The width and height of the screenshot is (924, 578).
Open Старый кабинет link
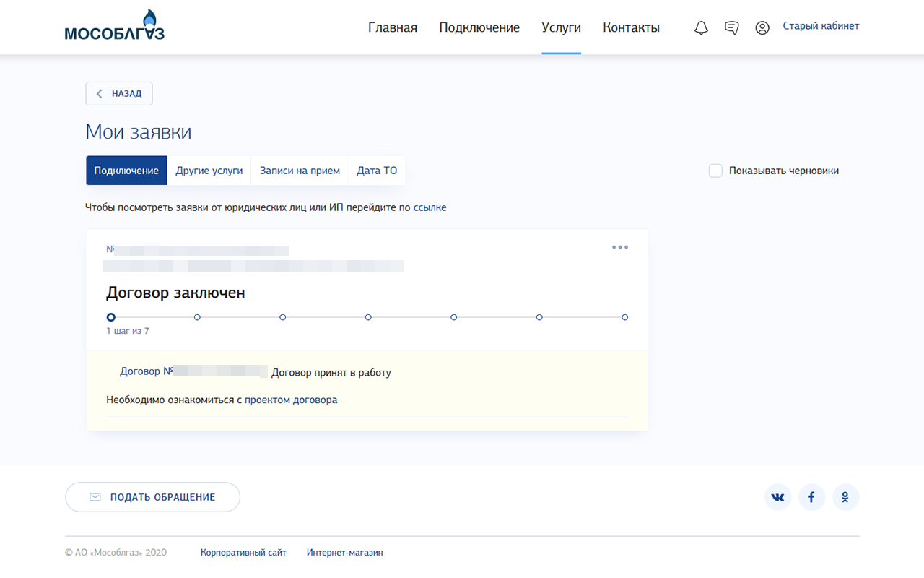[x=821, y=26]
